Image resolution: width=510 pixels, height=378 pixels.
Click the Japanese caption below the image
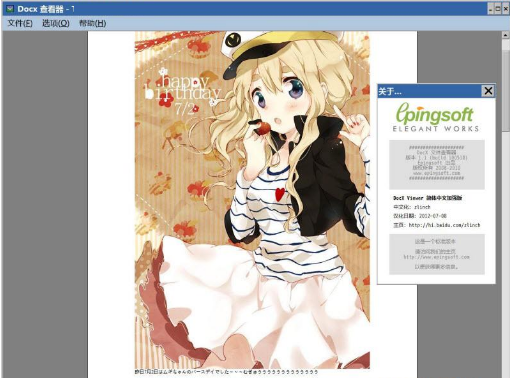pos(226,372)
